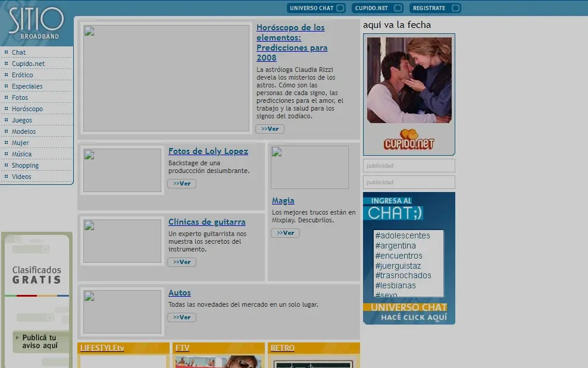Click the large horoscope article image

166,78
